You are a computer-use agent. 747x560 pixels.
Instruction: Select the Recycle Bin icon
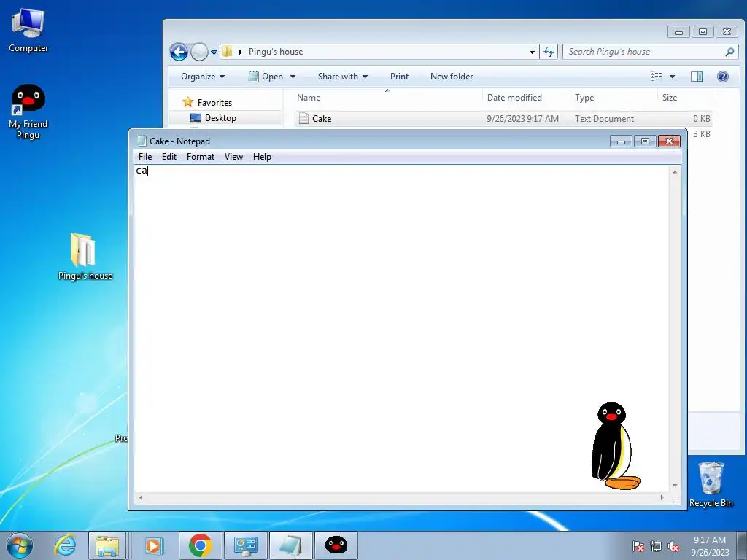pyautogui.click(x=711, y=484)
